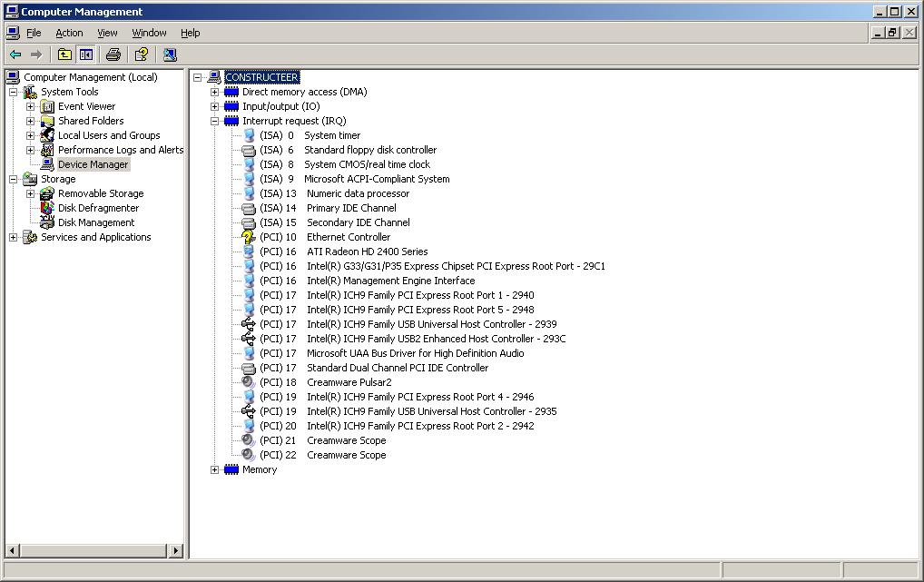Click the Shared Folders folder icon
The height and width of the screenshot is (582, 924).
[47, 121]
